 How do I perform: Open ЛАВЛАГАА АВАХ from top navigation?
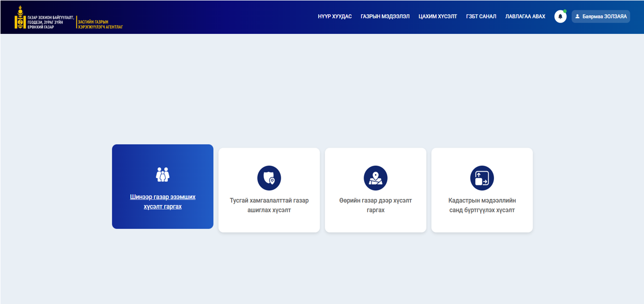pyautogui.click(x=525, y=17)
